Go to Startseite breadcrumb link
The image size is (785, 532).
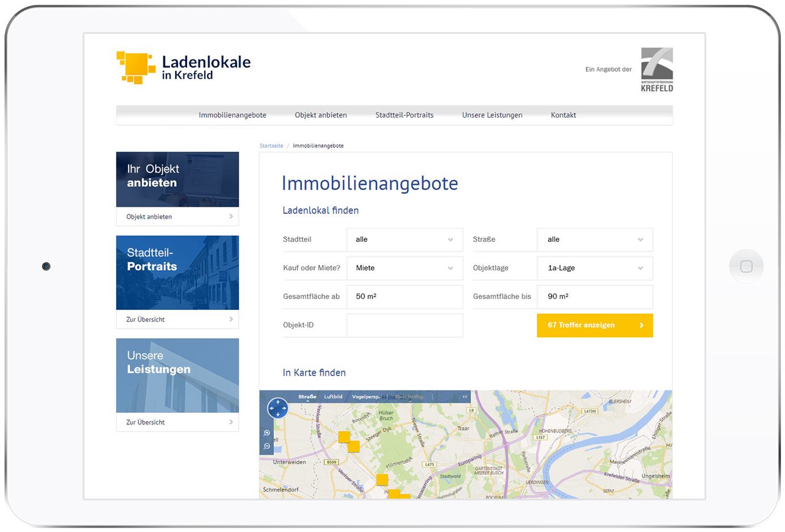click(x=271, y=146)
